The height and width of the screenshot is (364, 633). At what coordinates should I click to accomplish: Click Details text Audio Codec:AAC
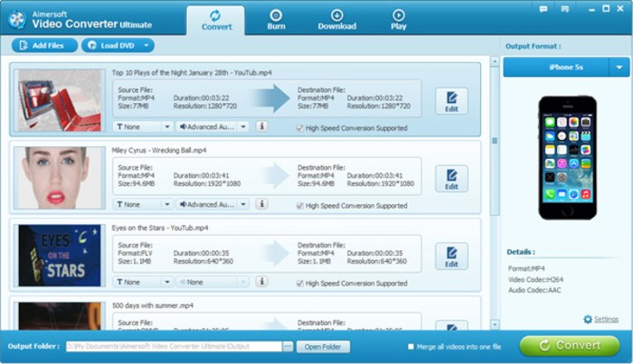click(534, 290)
